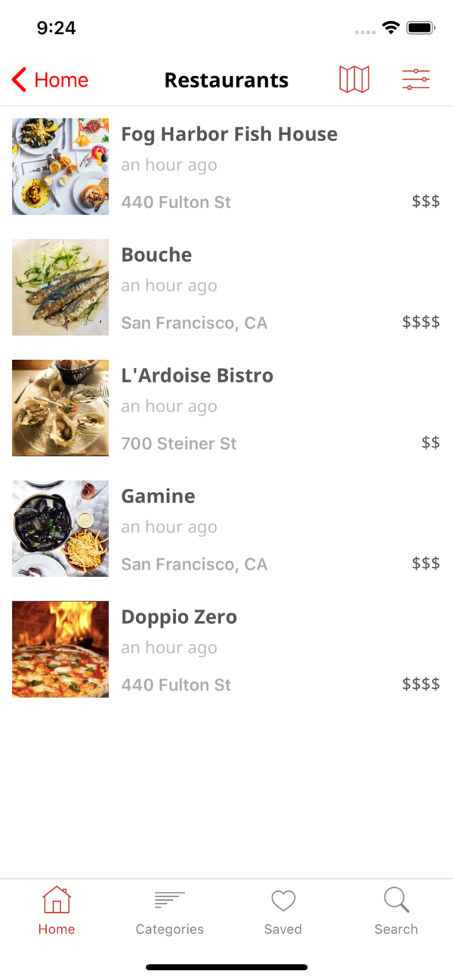Tap the sardines image beside Bouche
Screen dimensions: 453x980
pos(60,287)
